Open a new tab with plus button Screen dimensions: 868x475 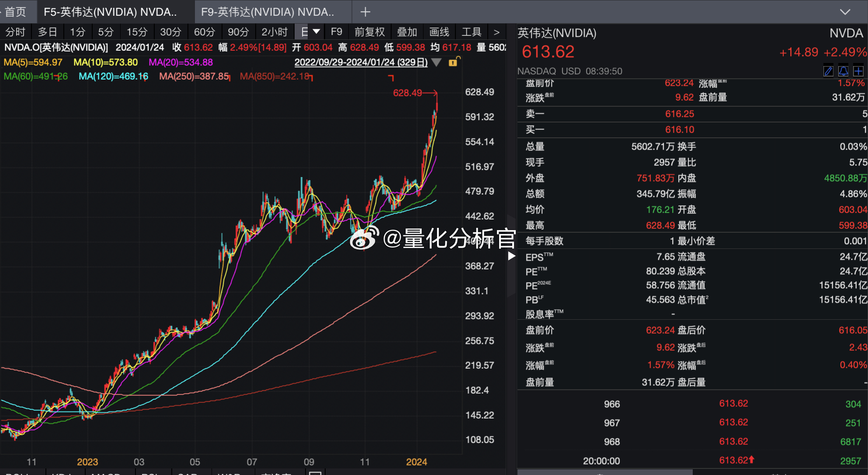(x=365, y=12)
